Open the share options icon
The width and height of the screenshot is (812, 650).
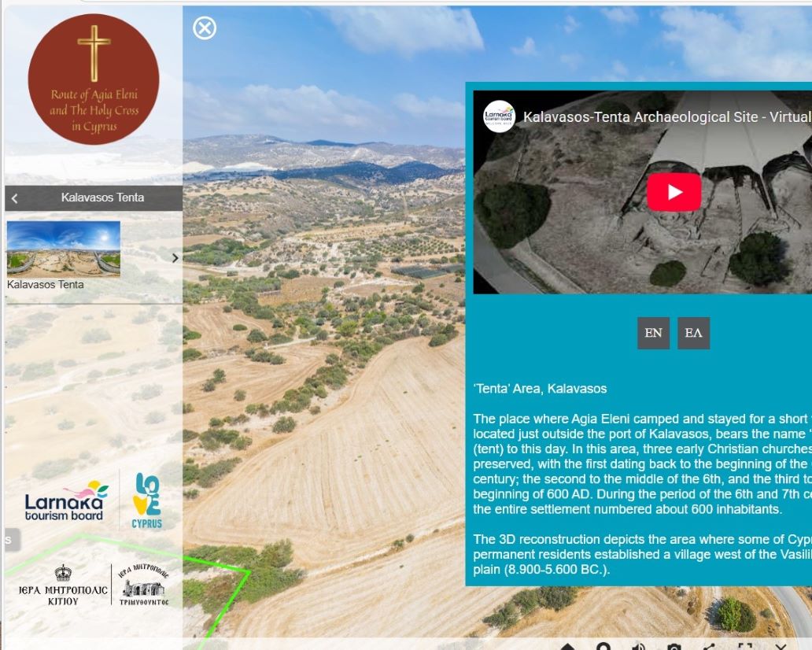tap(710, 647)
